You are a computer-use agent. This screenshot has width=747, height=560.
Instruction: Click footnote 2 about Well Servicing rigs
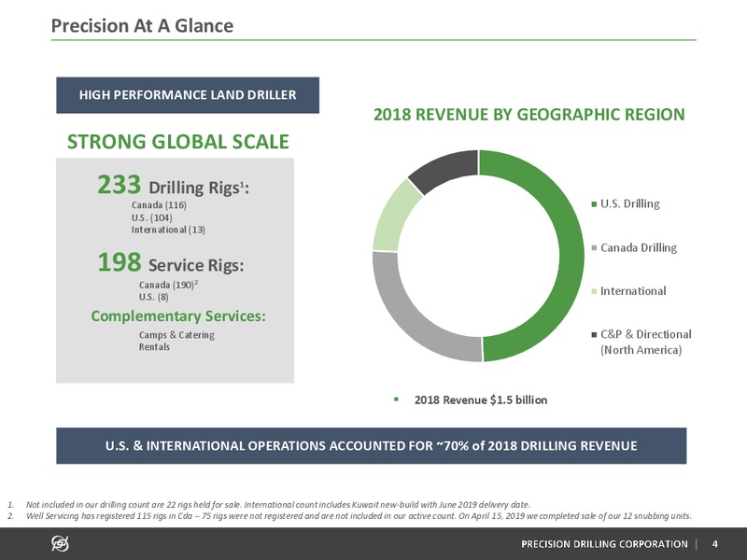359,516
